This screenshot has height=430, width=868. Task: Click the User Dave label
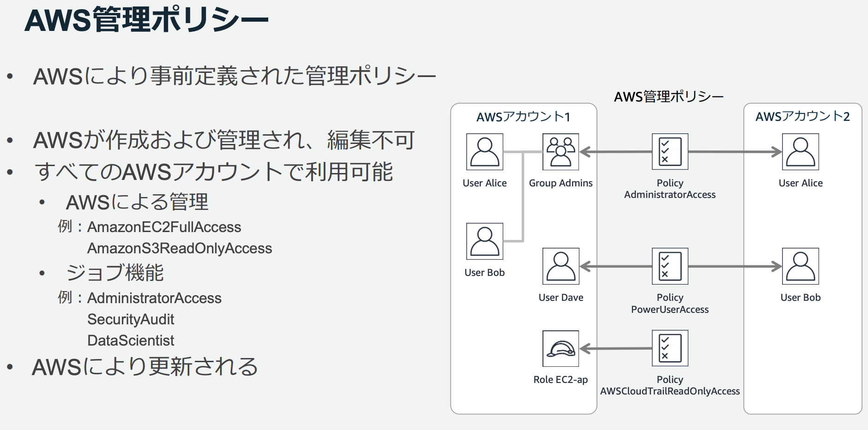coord(561,298)
